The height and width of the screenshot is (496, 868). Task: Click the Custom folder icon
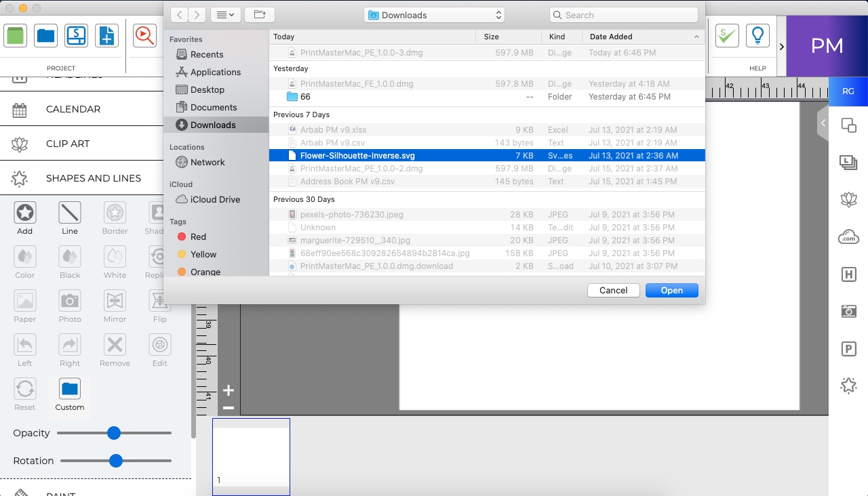pos(70,389)
